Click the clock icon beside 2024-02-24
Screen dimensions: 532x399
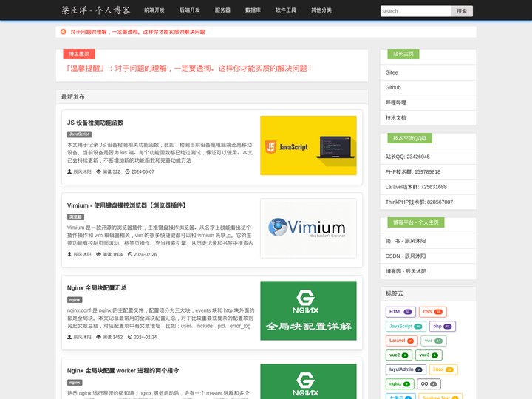coord(130,337)
